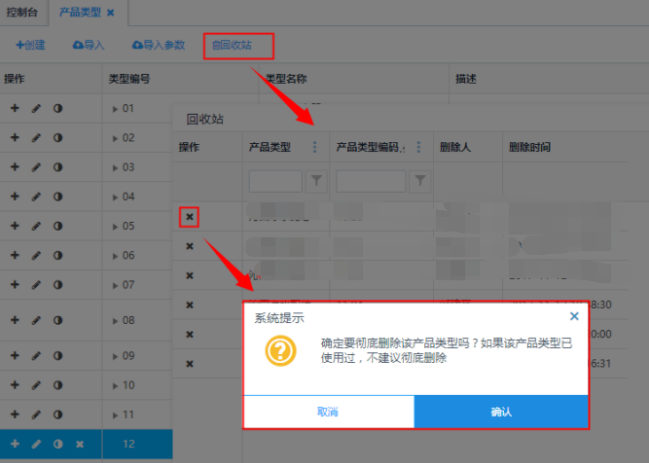The image size is (649, 463).
Task: Toggle the half-circle status icon for row 10
Action: (x=58, y=385)
